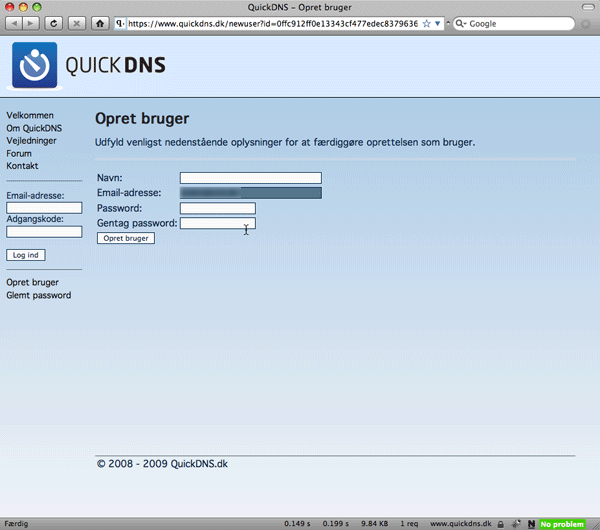Stop loading with the X toolbar button
Screen dimensions: 600x530
coord(77,24)
